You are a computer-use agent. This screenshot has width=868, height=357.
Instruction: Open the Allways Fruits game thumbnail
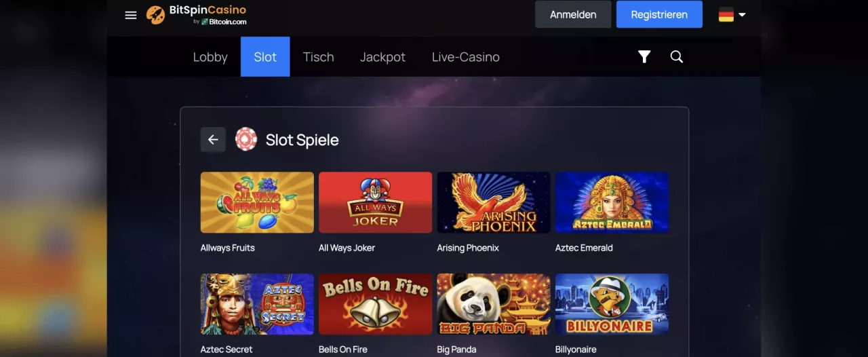point(257,202)
